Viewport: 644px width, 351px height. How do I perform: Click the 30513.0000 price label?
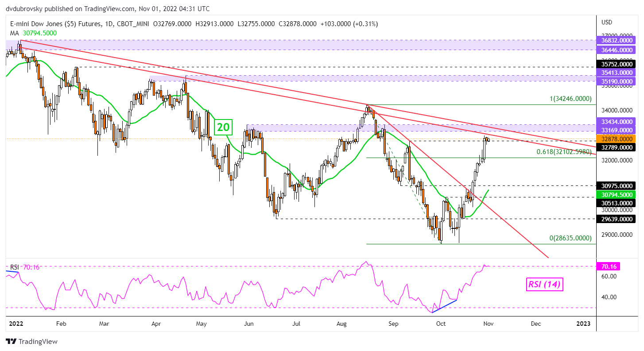[617, 203]
